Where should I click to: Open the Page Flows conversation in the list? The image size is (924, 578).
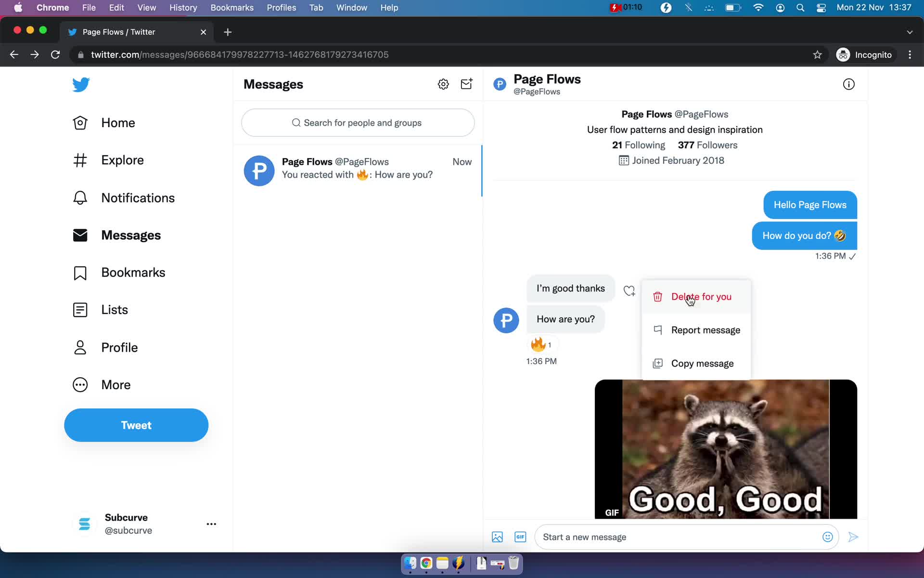(358, 171)
